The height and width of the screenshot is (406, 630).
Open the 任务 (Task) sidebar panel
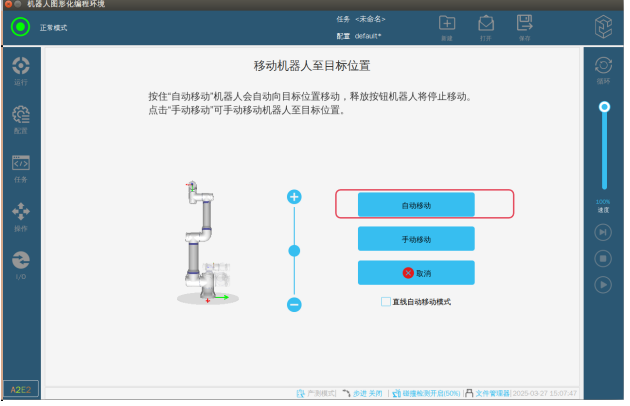pyautogui.click(x=20, y=167)
